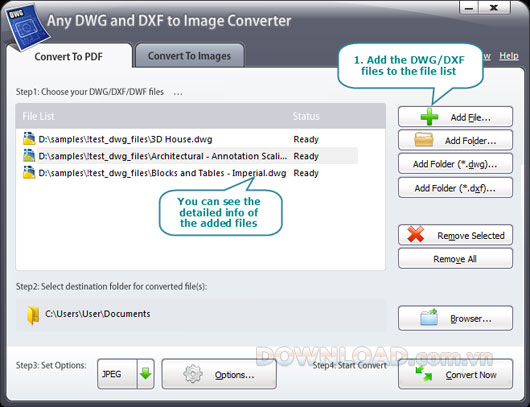Click the green arrows Convert Now icon
This screenshot has height=407, width=530.
424,374
